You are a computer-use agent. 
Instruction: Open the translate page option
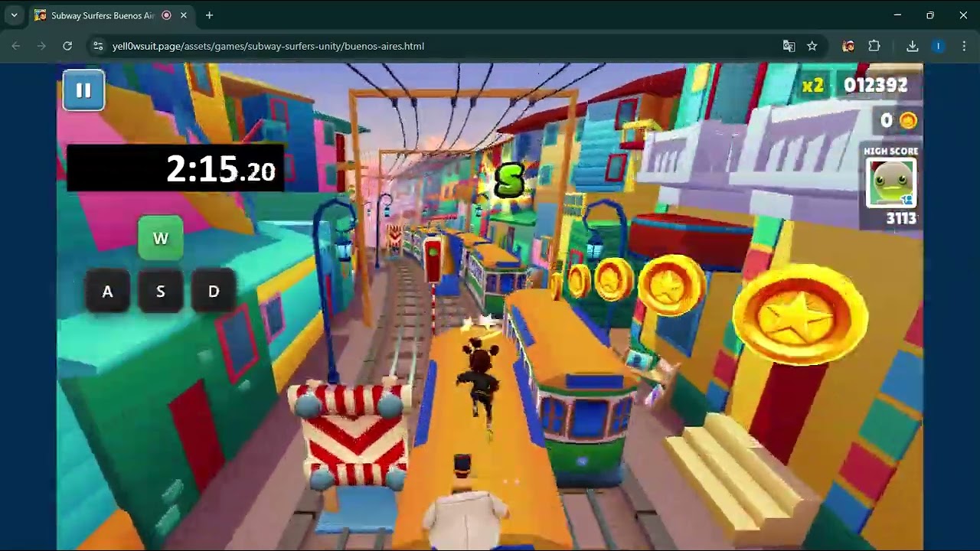[789, 46]
